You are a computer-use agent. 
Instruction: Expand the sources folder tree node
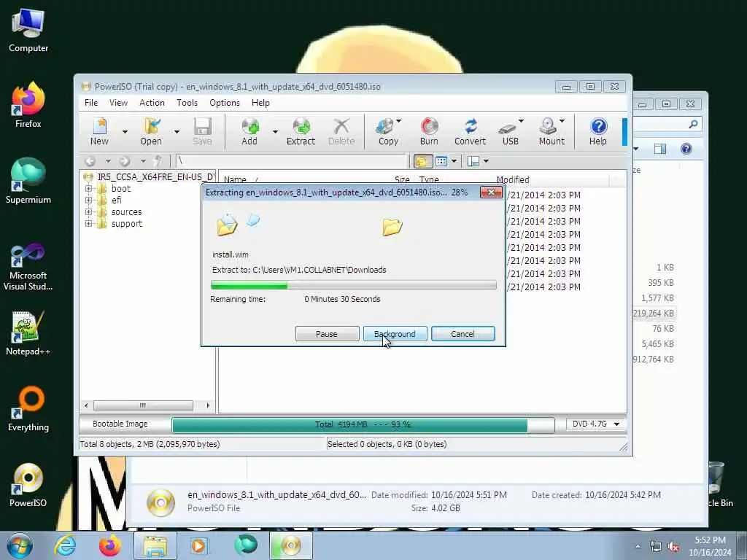coord(88,212)
